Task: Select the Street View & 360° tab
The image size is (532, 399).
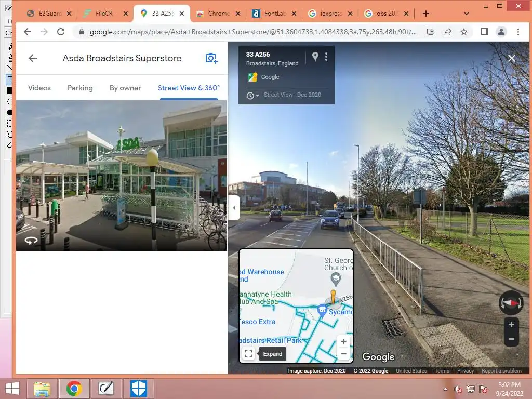Action: (x=189, y=88)
